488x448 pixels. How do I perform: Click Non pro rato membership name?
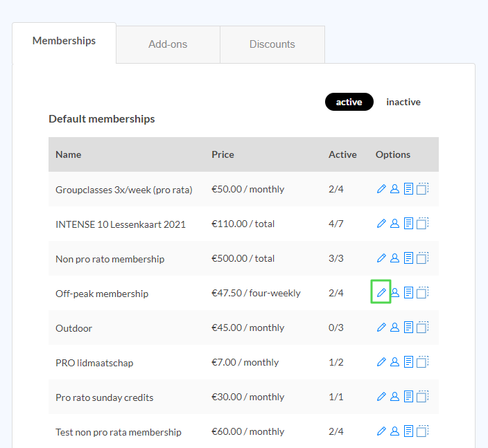[110, 259]
